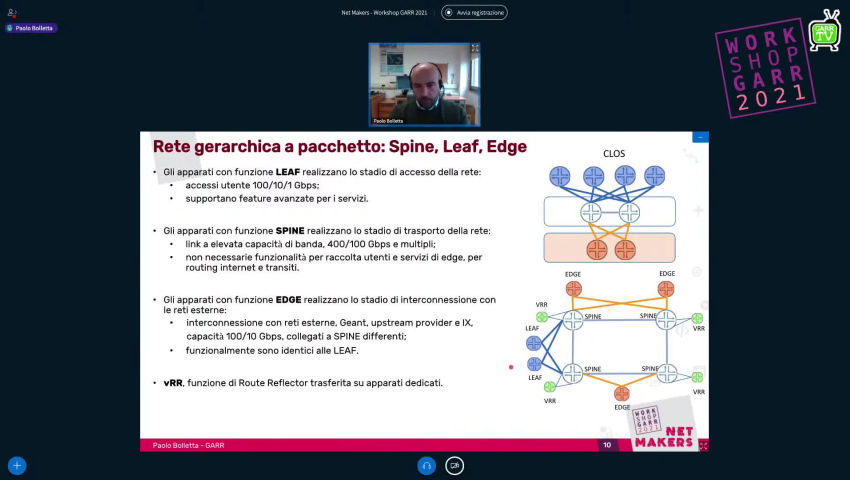This screenshot has width=850, height=480.
Task: Click the slide page number 10
Action: pos(607,445)
